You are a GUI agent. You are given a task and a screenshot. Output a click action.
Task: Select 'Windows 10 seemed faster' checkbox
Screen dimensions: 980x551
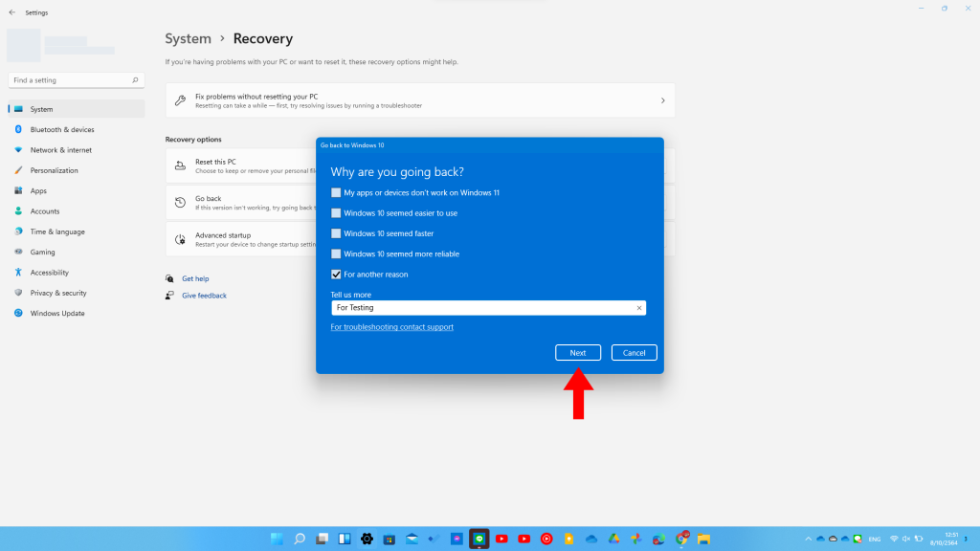(x=336, y=233)
